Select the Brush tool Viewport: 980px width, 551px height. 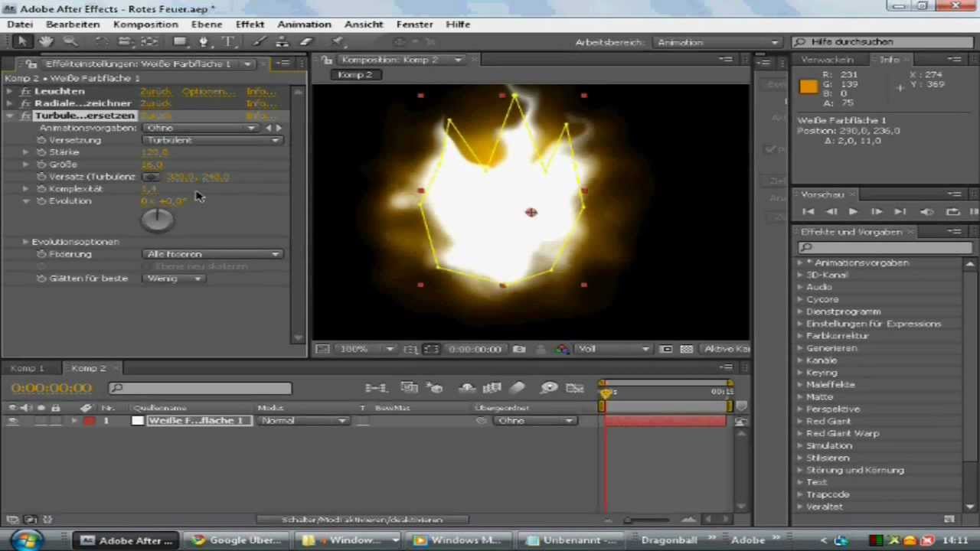click(x=260, y=42)
